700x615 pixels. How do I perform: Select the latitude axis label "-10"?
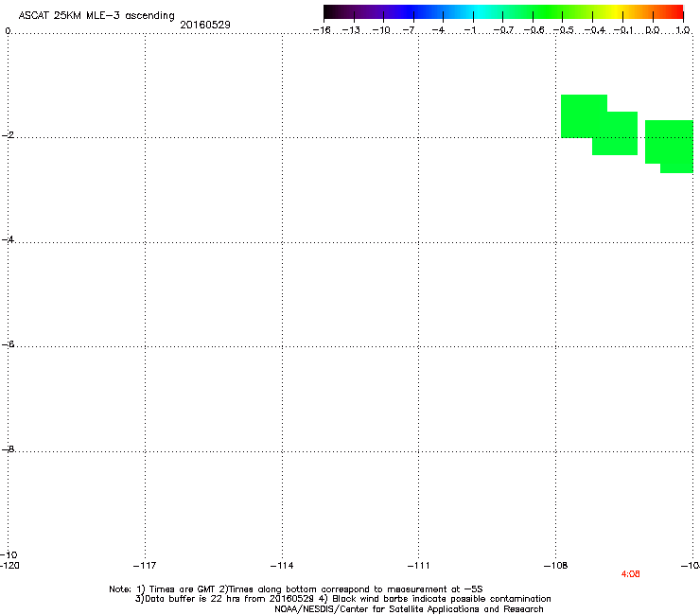point(9,554)
